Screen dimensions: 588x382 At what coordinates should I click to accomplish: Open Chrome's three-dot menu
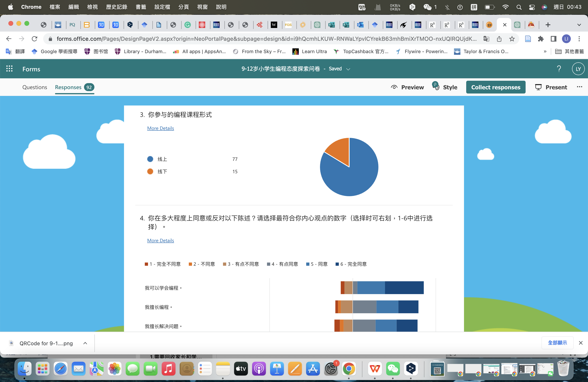[579, 39]
